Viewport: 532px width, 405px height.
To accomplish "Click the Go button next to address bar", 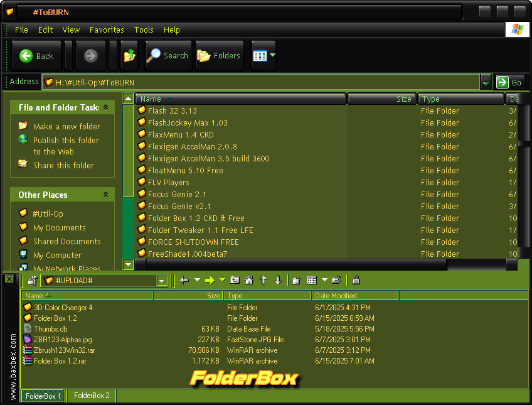I will 509,82.
